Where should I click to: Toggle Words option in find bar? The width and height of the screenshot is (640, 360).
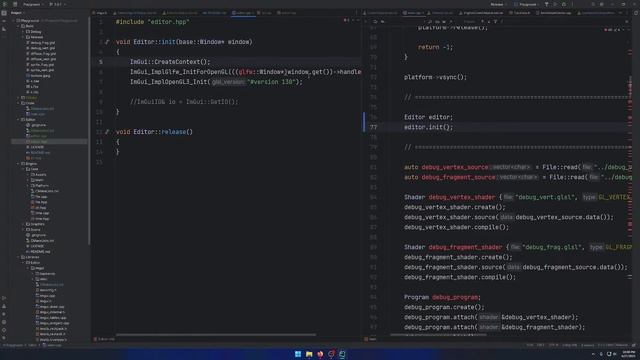(444, 21)
